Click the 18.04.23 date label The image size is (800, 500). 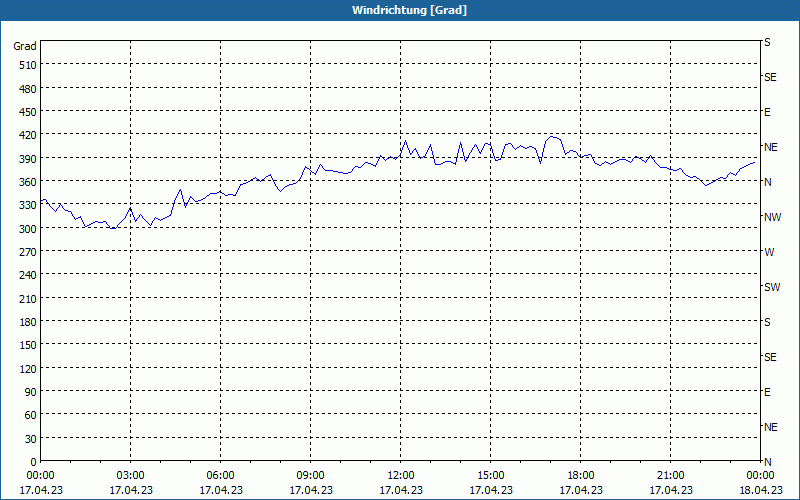(761, 490)
